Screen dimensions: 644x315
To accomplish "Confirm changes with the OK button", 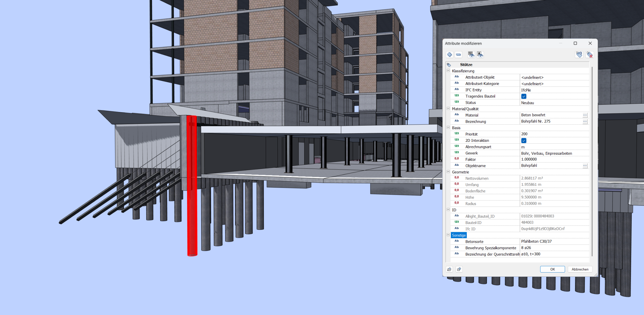I will click(552, 269).
